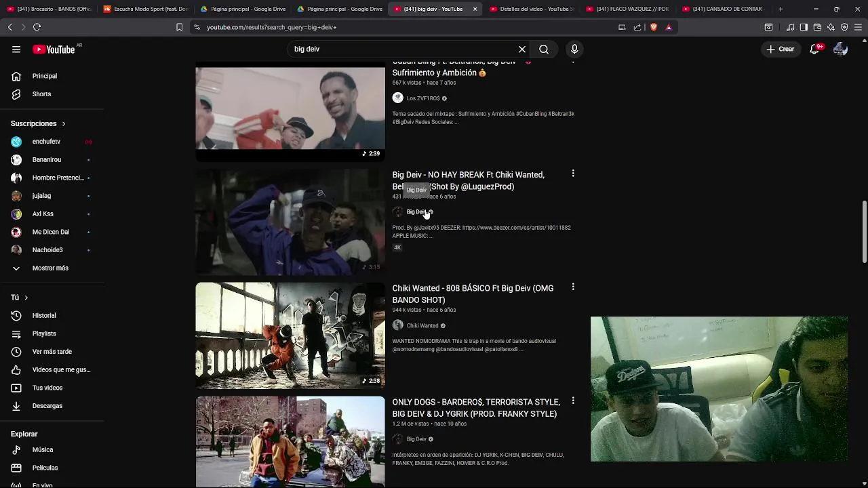Open title ONLY DOGS - BARDERO$
This screenshot has width=868, height=488.
click(x=476, y=408)
